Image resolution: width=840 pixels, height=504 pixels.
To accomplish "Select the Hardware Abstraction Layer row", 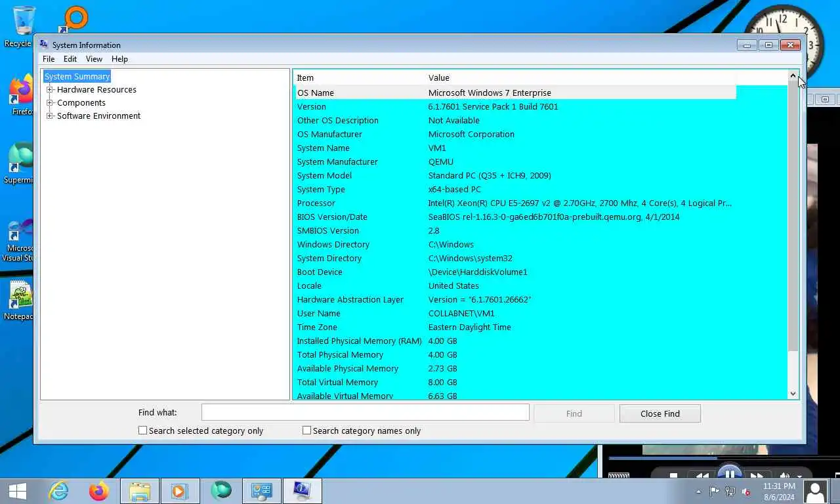I will coord(515,299).
